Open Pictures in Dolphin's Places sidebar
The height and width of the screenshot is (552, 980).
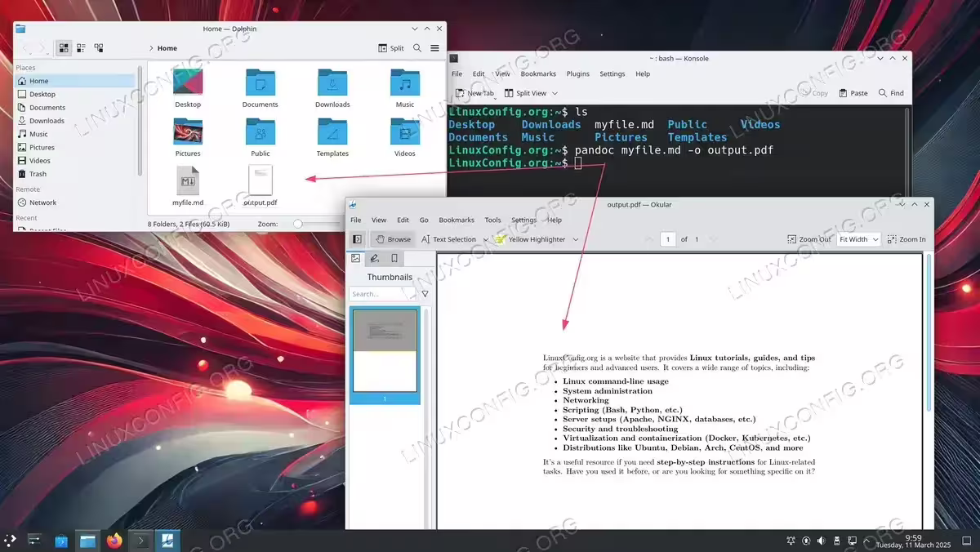[75, 147]
